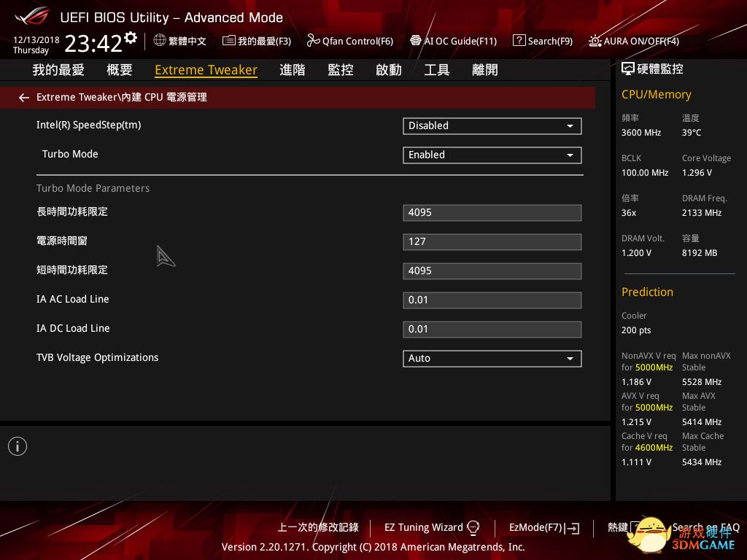This screenshot has width=747, height=560.
Task: Open the TVB Voltage Optimizations Auto dropdown
Action: pyautogui.click(x=492, y=359)
